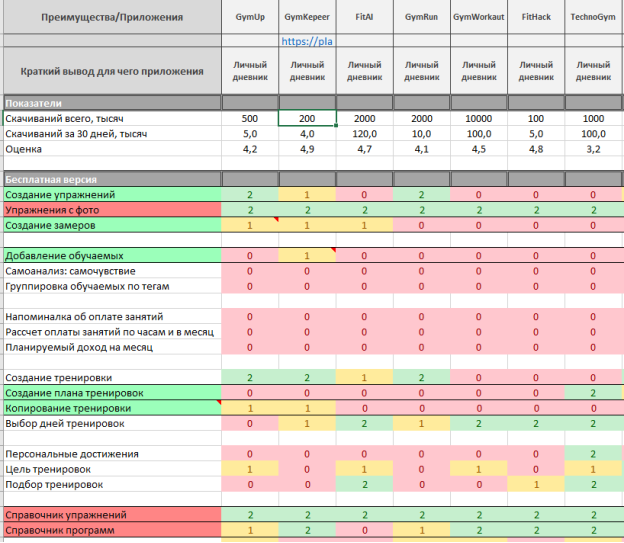Click the Персональные достижения row label
The height and width of the screenshot is (543, 624).
click(x=72, y=454)
